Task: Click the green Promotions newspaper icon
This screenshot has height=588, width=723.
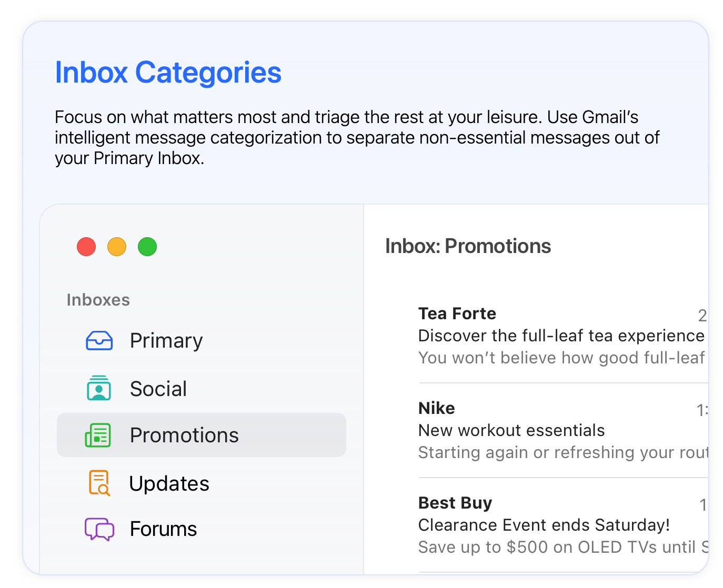Action: (x=98, y=435)
